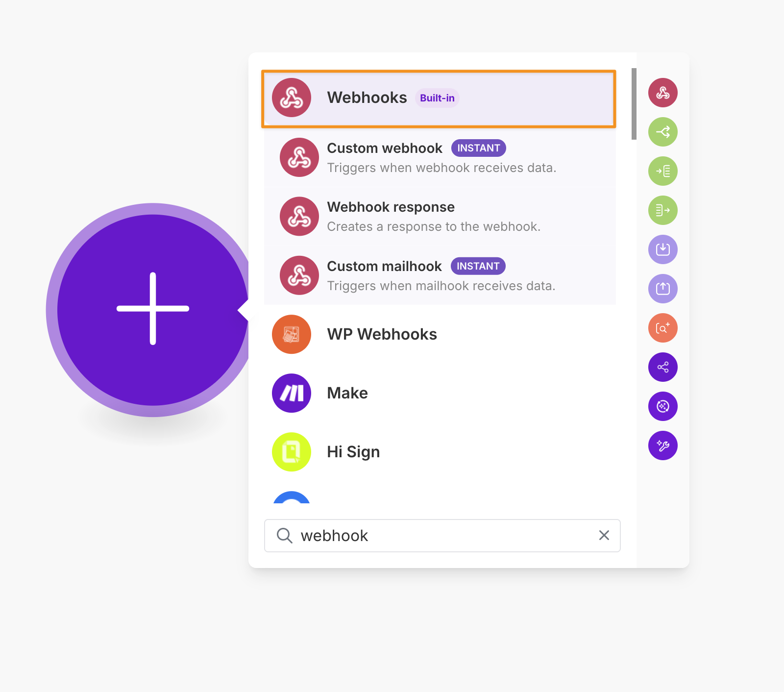This screenshot has width=784, height=692.
Task: Click the orange search-sparkle sidebar icon
Action: (x=663, y=328)
